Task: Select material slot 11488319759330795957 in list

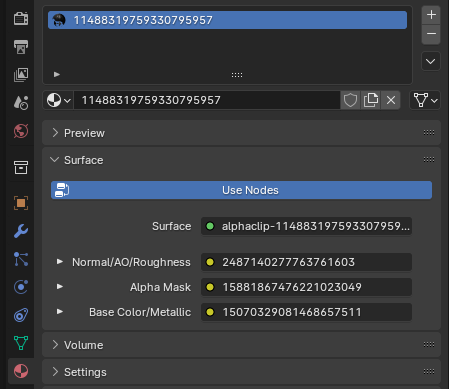Action: [227, 20]
